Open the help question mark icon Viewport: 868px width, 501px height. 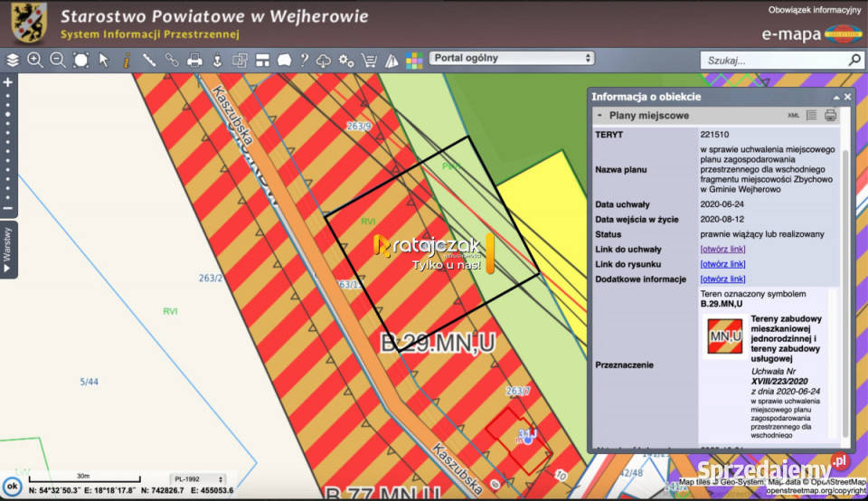[304, 60]
